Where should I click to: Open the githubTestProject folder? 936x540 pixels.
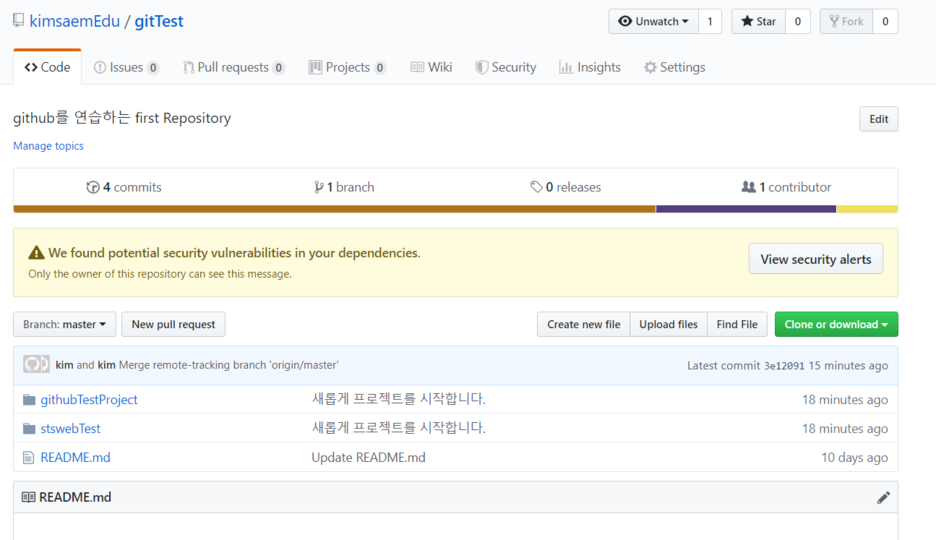(89, 399)
